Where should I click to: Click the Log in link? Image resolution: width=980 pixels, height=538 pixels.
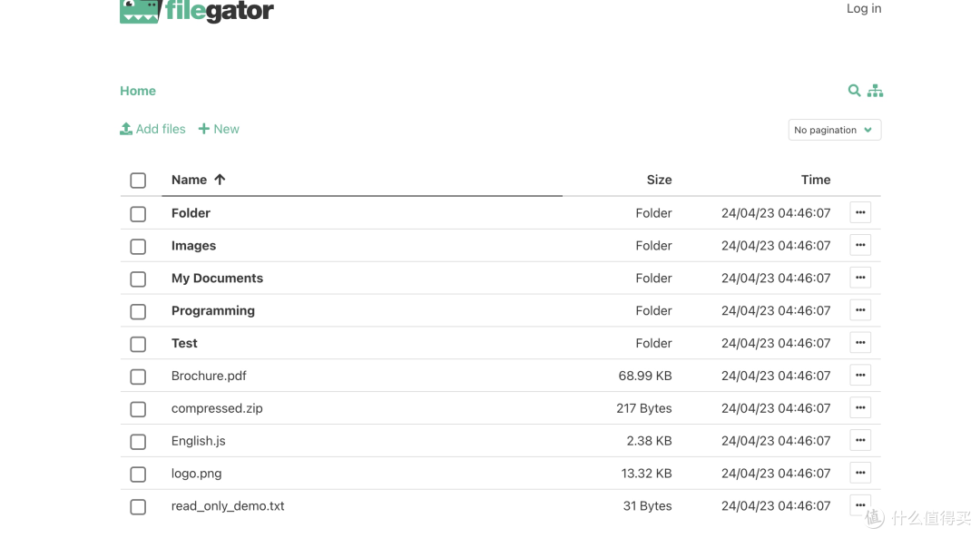tap(862, 8)
